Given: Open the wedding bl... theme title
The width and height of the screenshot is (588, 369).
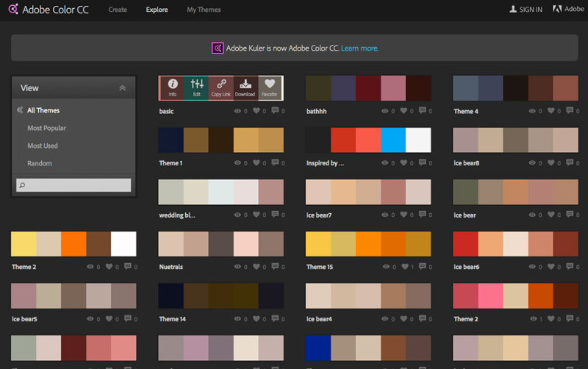Looking at the screenshot, I should [177, 215].
